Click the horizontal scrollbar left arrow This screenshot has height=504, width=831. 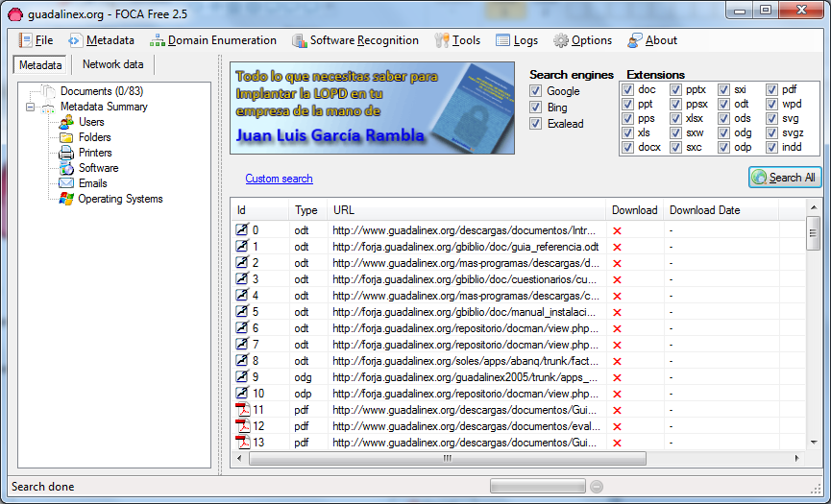pyautogui.click(x=239, y=459)
